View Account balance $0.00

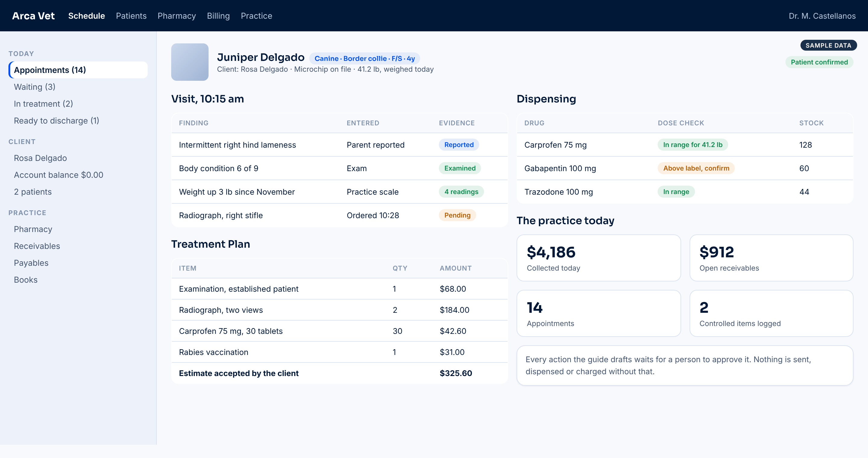(x=58, y=175)
